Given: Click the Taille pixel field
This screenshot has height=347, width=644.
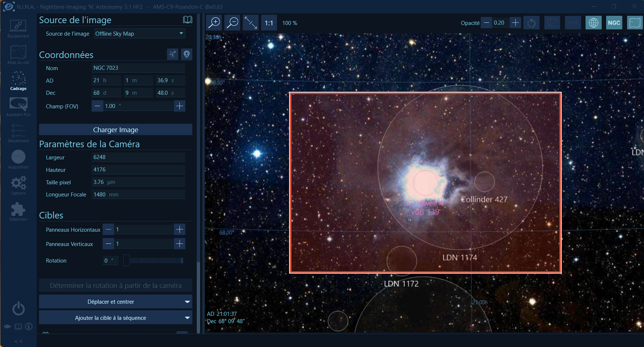Looking at the screenshot, I should click(x=138, y=182).
